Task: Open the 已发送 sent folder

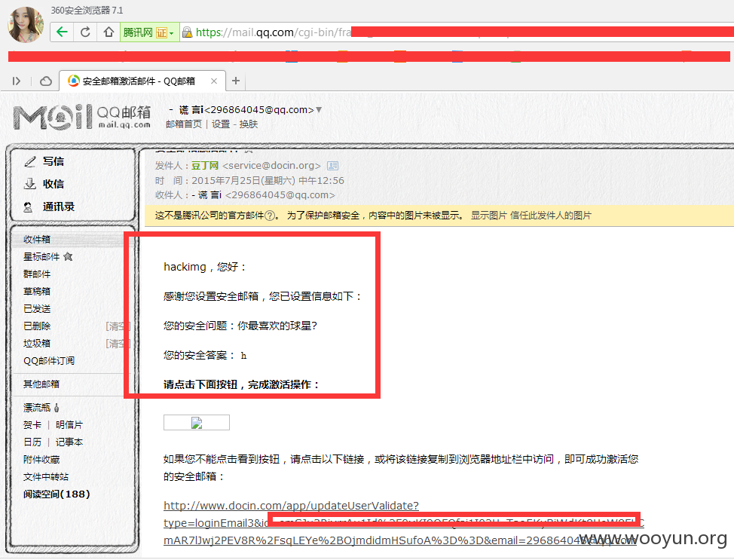Action: [x=37, y=308]
